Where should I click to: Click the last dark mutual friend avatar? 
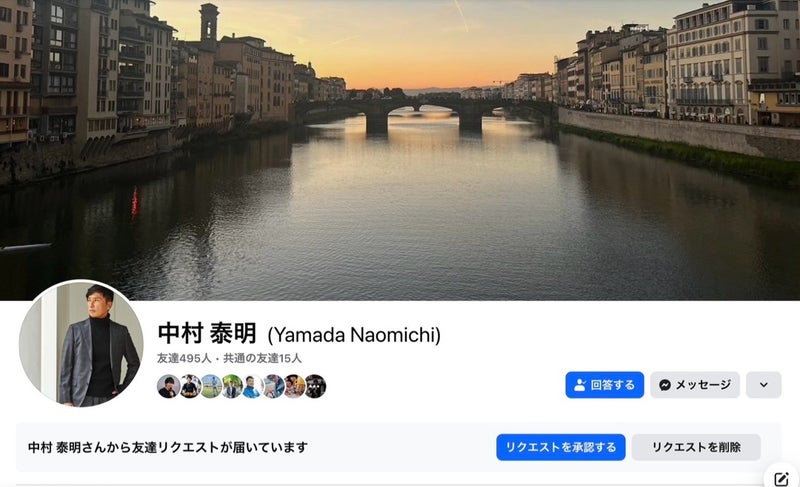[x=315, y=387]
